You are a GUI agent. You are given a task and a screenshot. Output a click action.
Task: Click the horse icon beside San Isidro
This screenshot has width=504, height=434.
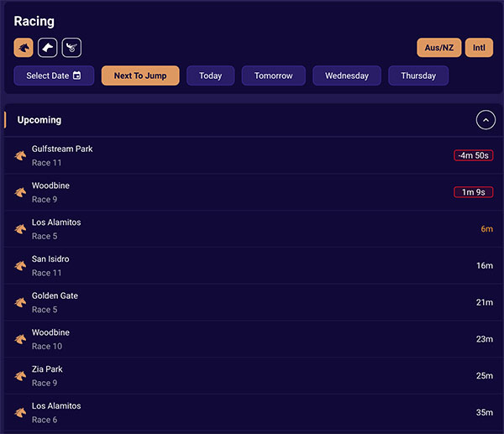coord(20,265)
